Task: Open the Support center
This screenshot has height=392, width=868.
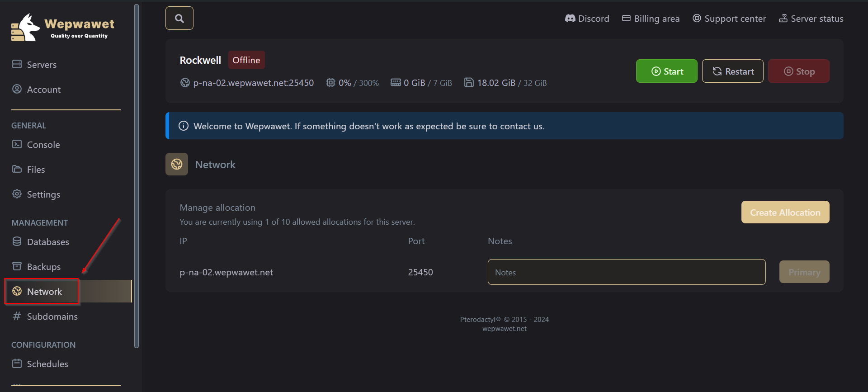Action: [x=729, y=19]
